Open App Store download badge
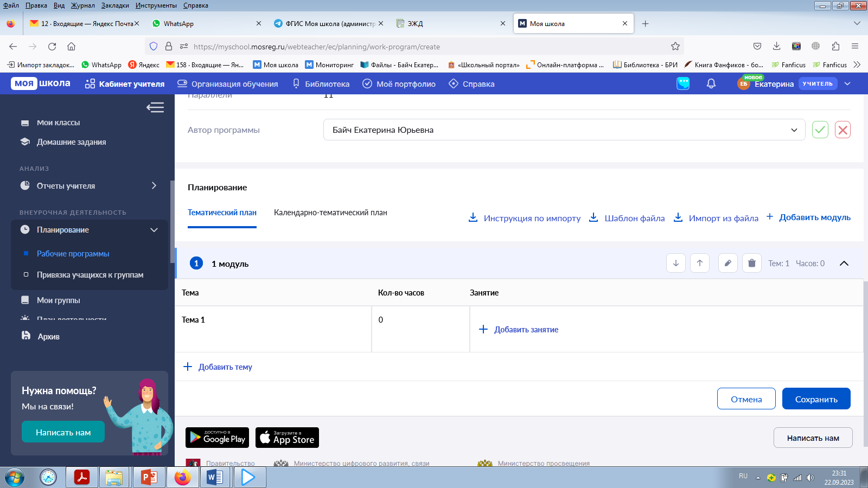Viewport: 868px width, 488px height. point(287,438)
